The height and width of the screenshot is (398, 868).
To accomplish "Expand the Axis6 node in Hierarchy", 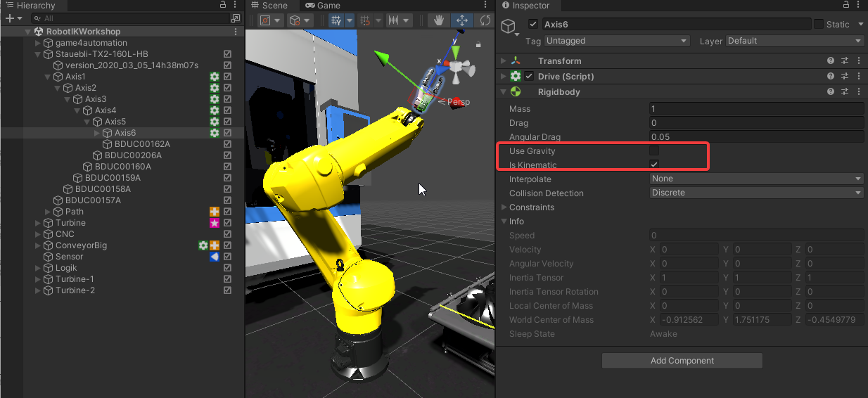I will 97,133.
